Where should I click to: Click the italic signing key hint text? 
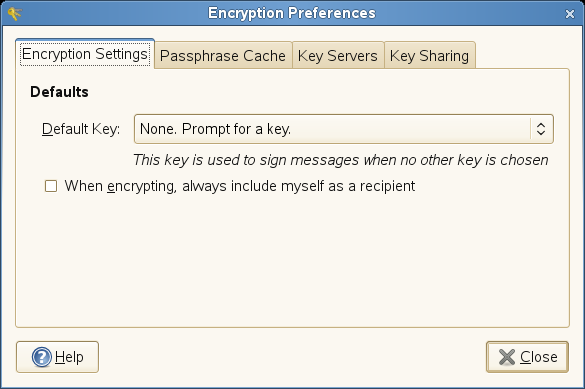(x=341, y=160)
